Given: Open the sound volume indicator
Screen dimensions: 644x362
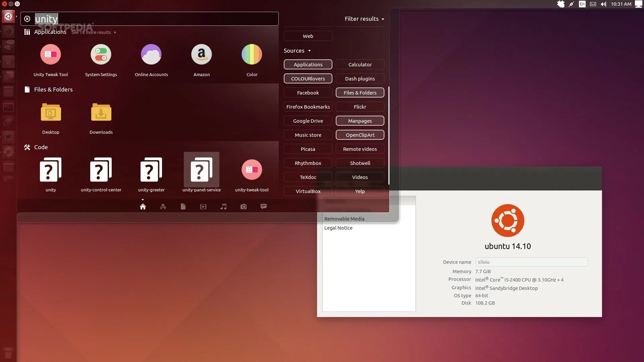Looking at the screenshot, I should pos(603,4).
